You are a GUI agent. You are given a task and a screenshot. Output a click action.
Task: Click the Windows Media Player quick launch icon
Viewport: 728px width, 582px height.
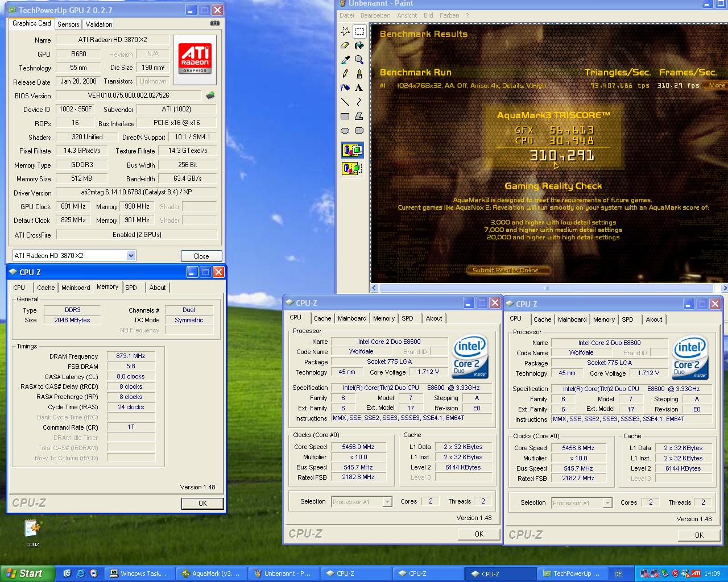(93, 573)
